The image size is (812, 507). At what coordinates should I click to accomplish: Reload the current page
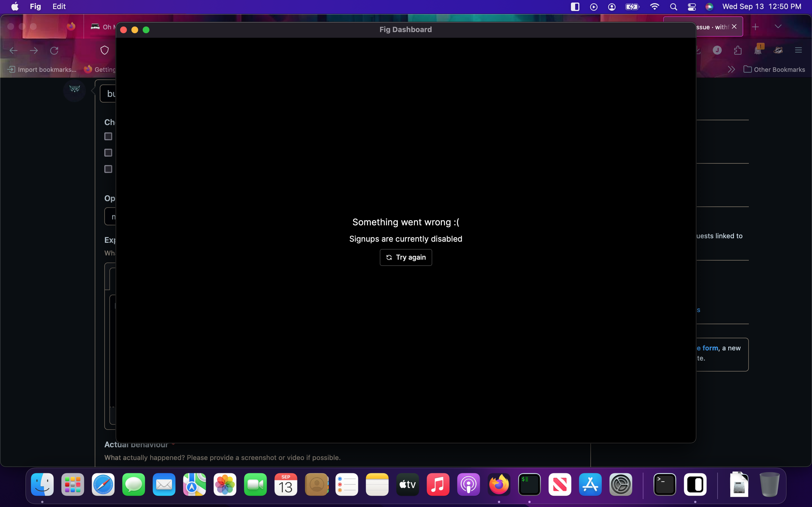[54, 50]
